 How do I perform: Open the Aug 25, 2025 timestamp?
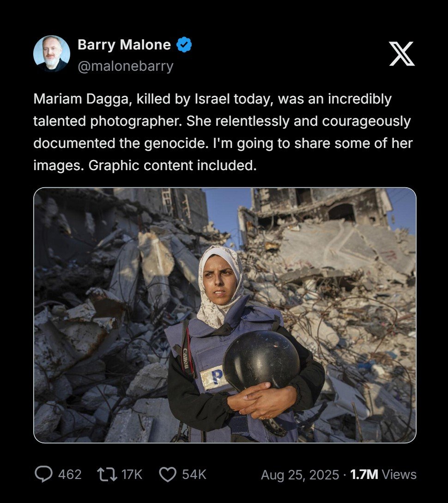tap(300, 475)
